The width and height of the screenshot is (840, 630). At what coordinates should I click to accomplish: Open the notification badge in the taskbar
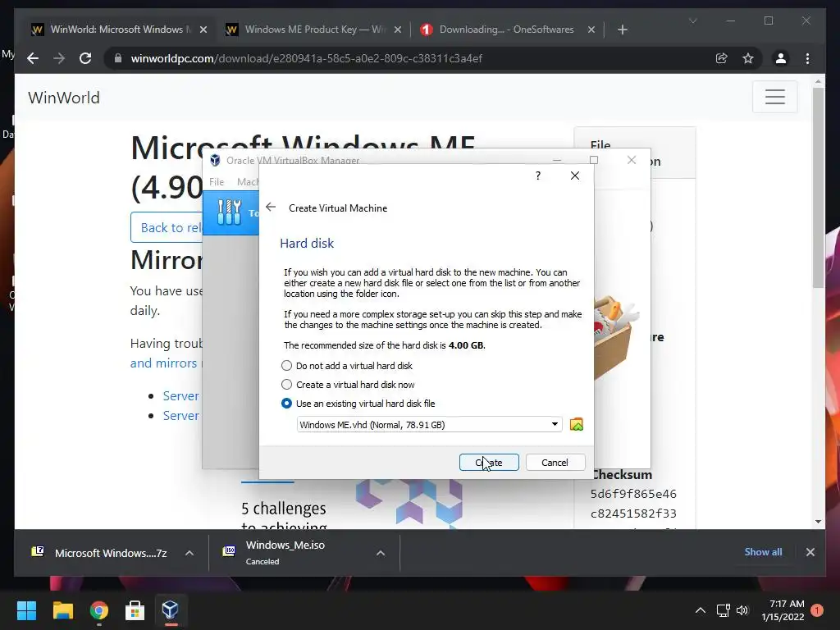point(817,610)
